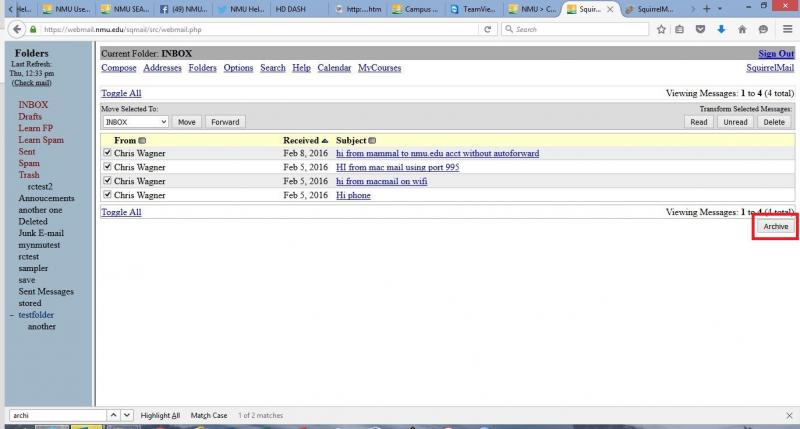
Task: Bookmark this page with the star icon
Action: (x=661, y=30)
